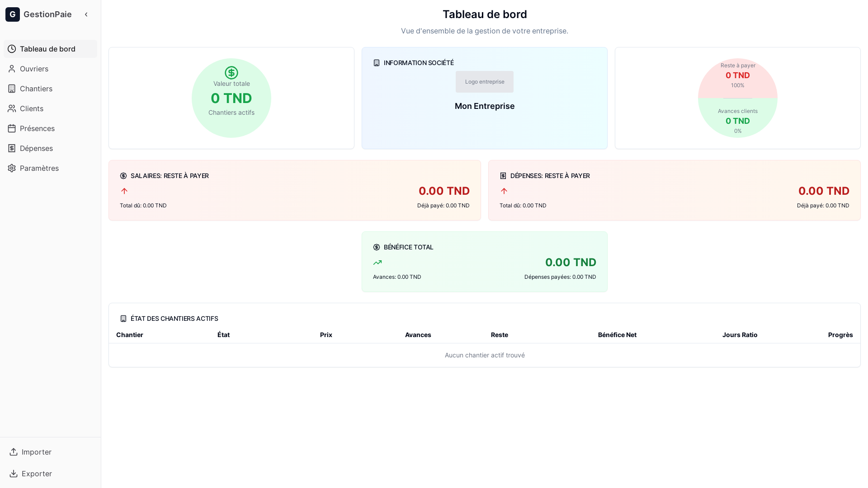Click the receipt icon next to Dépenses: Reste à payer
Image resolution: width=868 pixels, height=488 pixels.
tap(503, 176)
